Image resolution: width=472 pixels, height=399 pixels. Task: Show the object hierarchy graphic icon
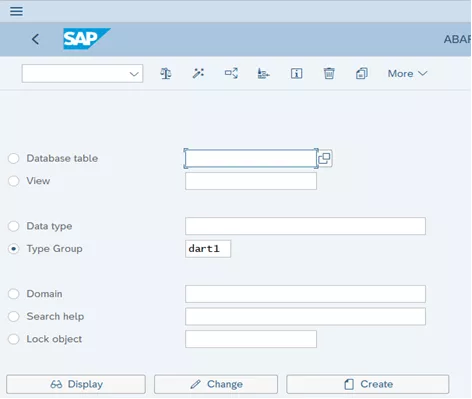[x=263, y=73]
